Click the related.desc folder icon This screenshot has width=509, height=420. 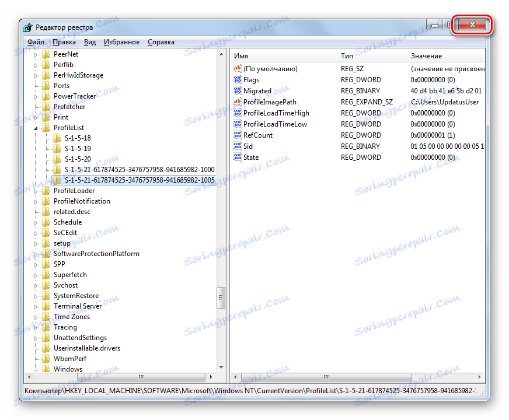pyautogui.click(x=46, y=212)
